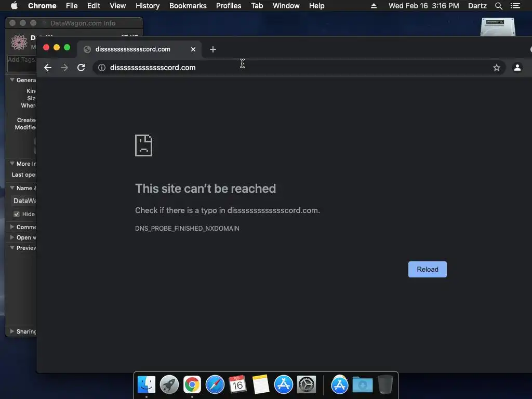Open the Help menu
The image size is (532, 399).
click(x=316, y=6)
